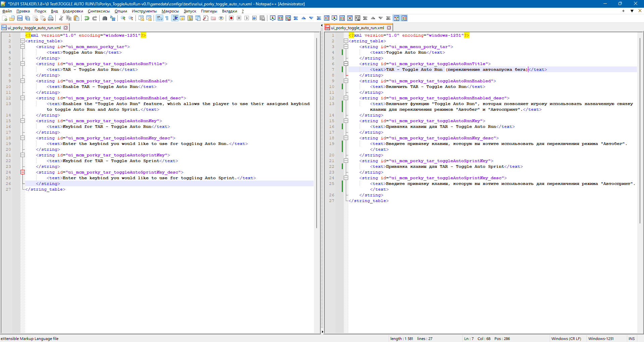Viewport: 644px width, 342px height.
Task: Click the Zoom In magnifier icon
Action: tap(123, 18)
